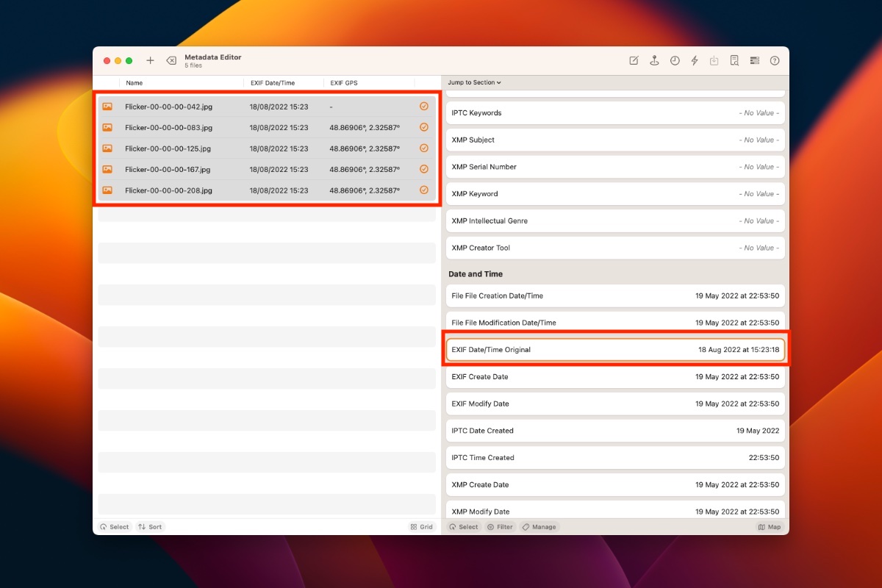
Task: Select the XMP Create Date field
Action: click(615, 484)
